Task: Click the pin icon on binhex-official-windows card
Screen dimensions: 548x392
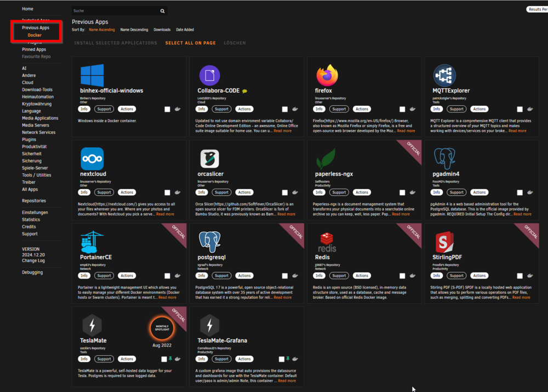Action: pyautogui.click(x=178, y=109)
